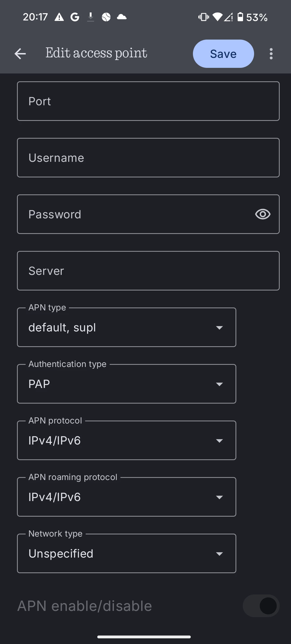The height and width of the screenshot is (644, 291).
Task: Tap the Google G status icon
Action: point(75,17)
